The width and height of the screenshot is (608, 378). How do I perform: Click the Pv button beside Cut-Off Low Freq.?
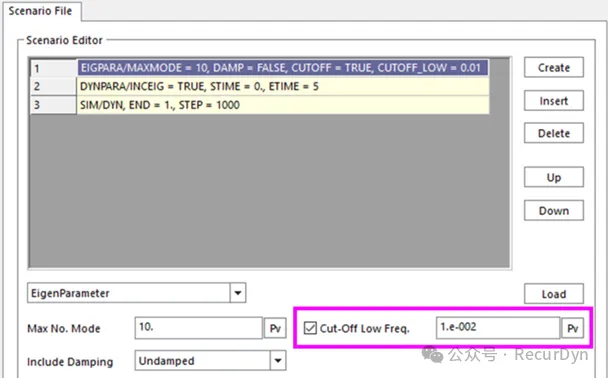coord(573,328)
